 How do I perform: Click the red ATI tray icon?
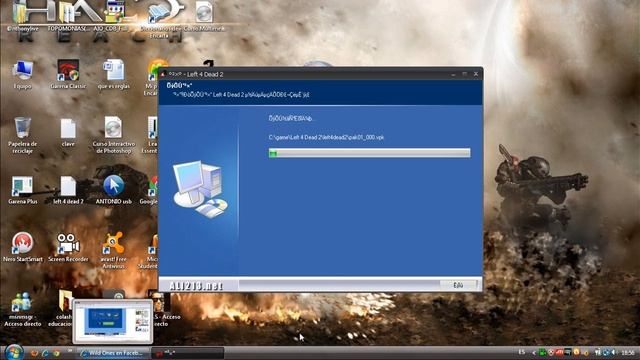coord(560,352)
